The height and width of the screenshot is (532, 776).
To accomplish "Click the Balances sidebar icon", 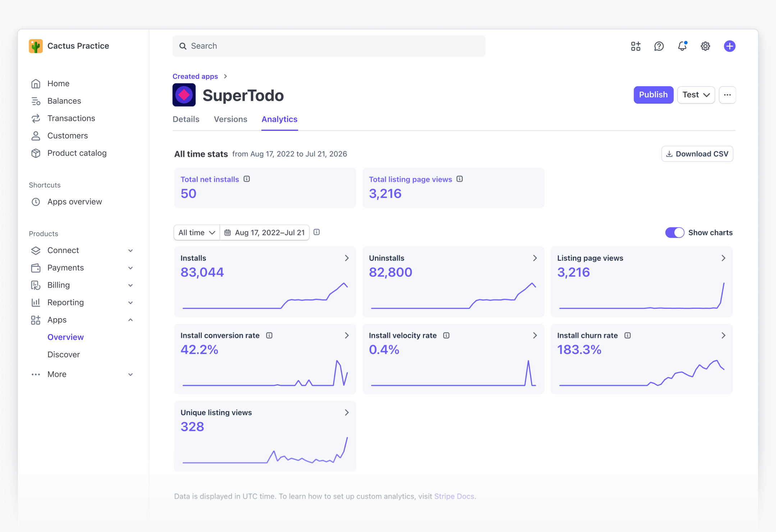I will [36, 101].
